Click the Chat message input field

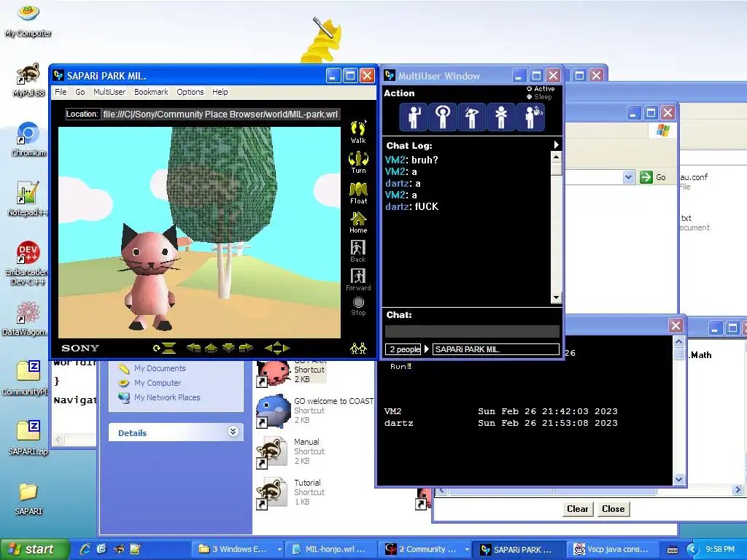pyautogui.click(x=472, y=332)
